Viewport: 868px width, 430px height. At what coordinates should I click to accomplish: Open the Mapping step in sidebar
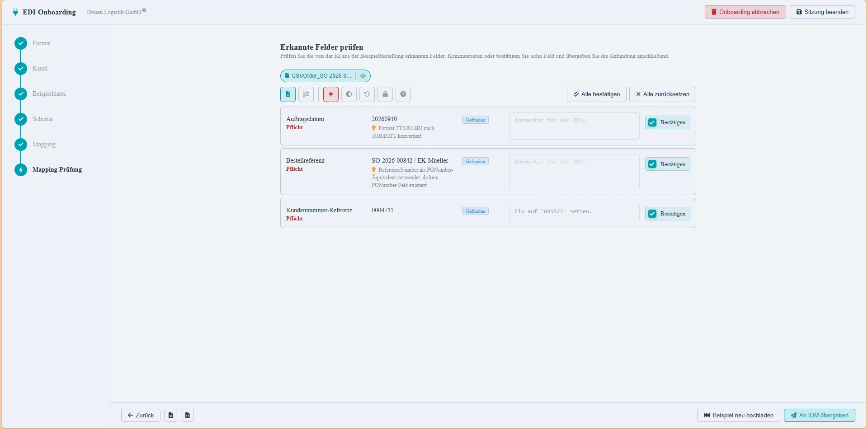pos(44,145)
